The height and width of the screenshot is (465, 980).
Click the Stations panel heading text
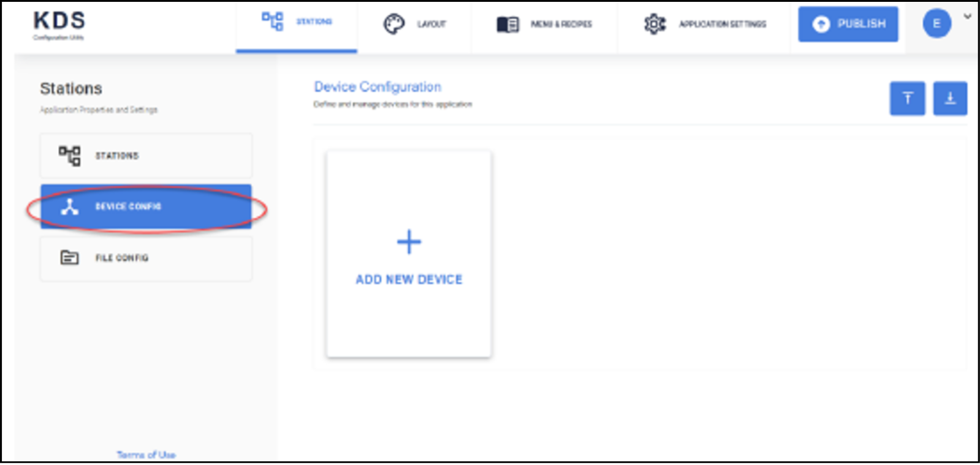71,89
